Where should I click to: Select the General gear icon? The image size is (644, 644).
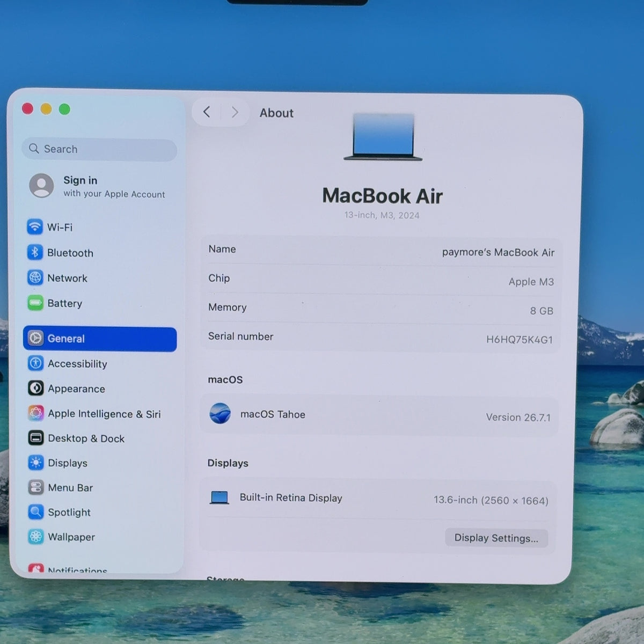(35, 338)
